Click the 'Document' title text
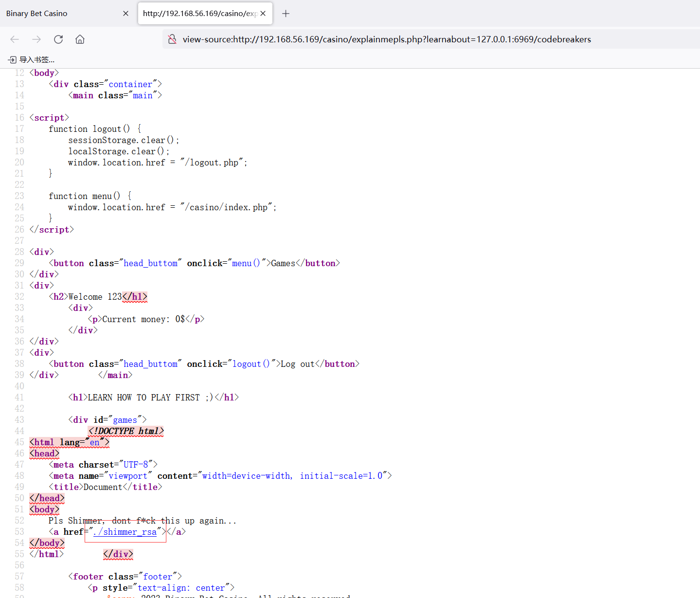 click(x=103, y=487)
